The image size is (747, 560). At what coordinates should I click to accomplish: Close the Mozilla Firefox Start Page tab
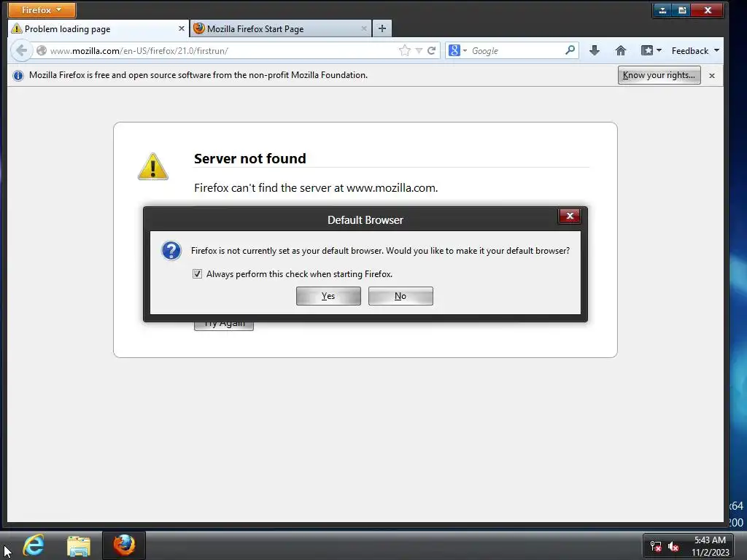(x=364, y=28)
